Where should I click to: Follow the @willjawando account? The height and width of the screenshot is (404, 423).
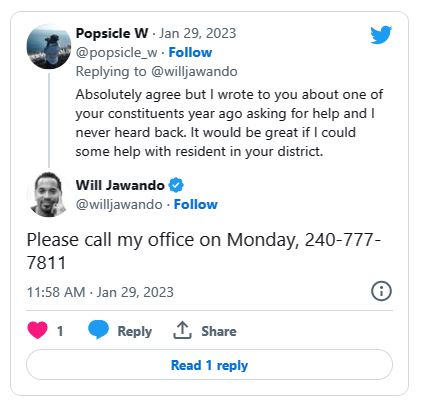196,204
